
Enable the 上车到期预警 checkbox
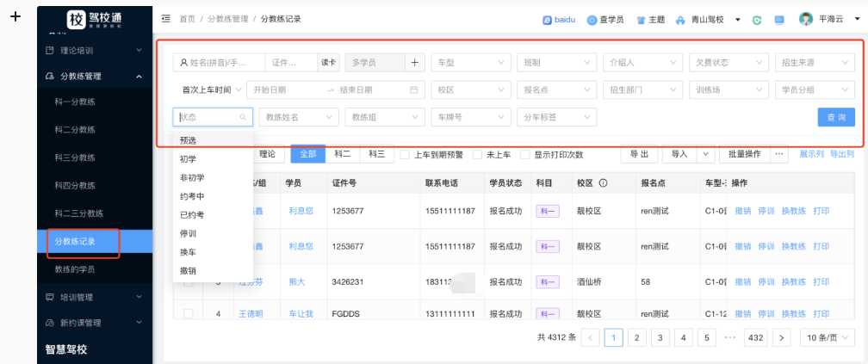pos(406,155)
